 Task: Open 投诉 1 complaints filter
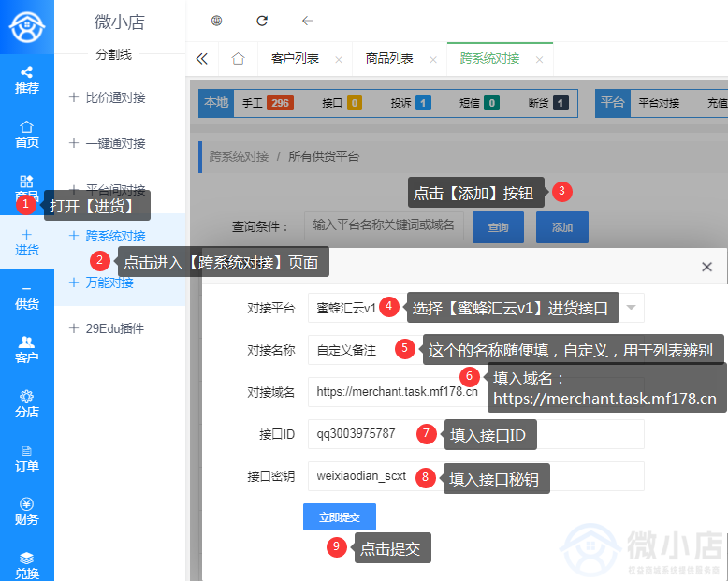411,103
